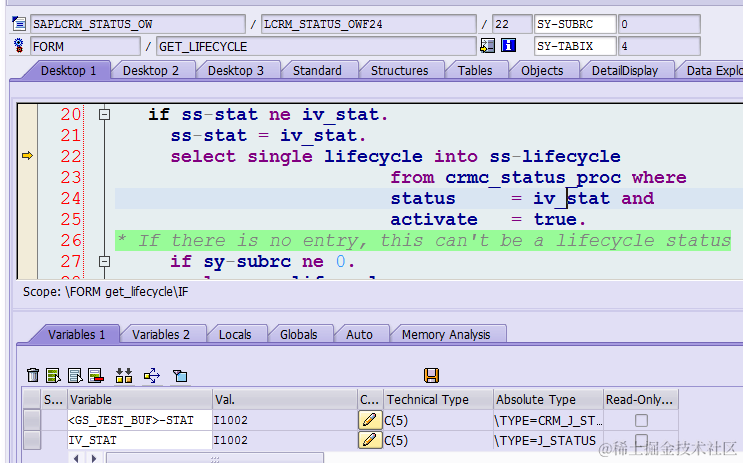Screen dimensions: 743x463
Task: Select the Auto tab
Action: [x=359, y=335]
